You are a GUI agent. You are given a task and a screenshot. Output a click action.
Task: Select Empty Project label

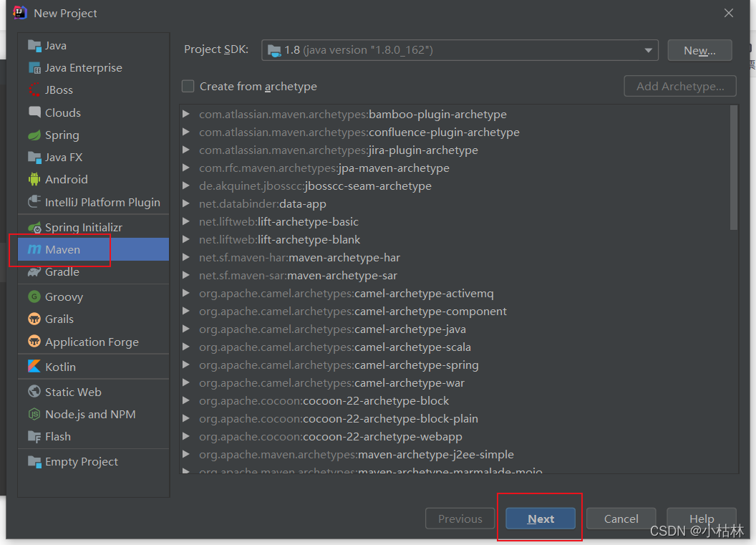click(82, 462)
